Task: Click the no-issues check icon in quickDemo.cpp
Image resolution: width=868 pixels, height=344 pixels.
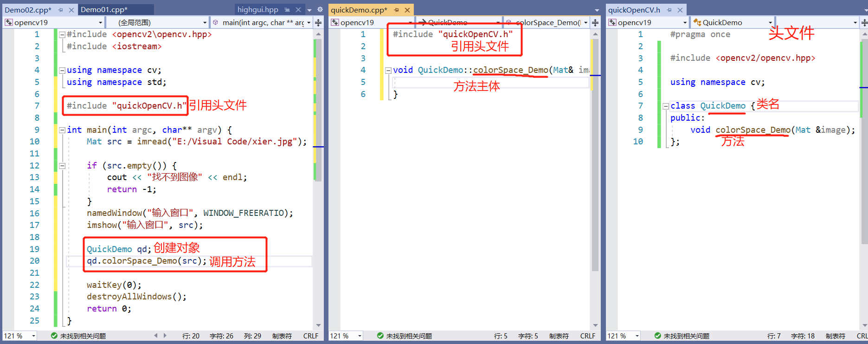Action: click(380, 336)
